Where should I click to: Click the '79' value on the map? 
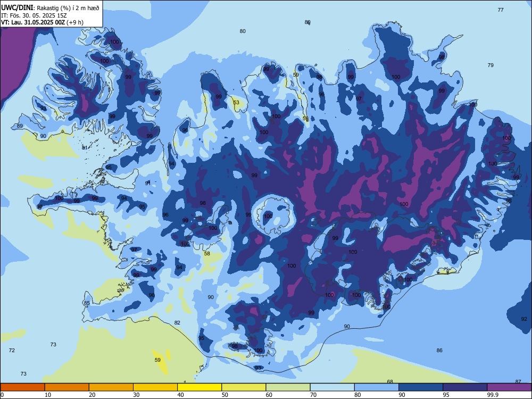click(491, 65)
